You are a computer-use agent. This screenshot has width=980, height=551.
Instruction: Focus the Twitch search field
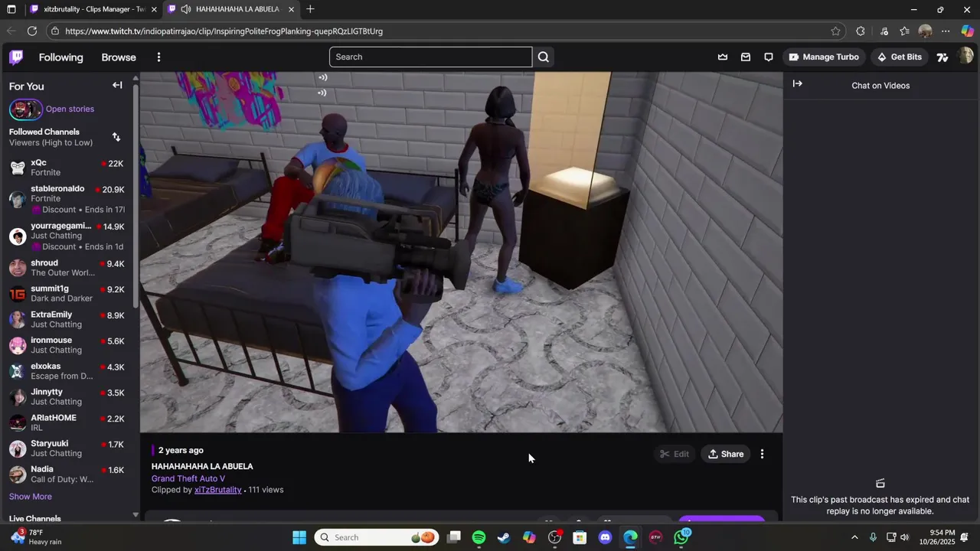431,57
